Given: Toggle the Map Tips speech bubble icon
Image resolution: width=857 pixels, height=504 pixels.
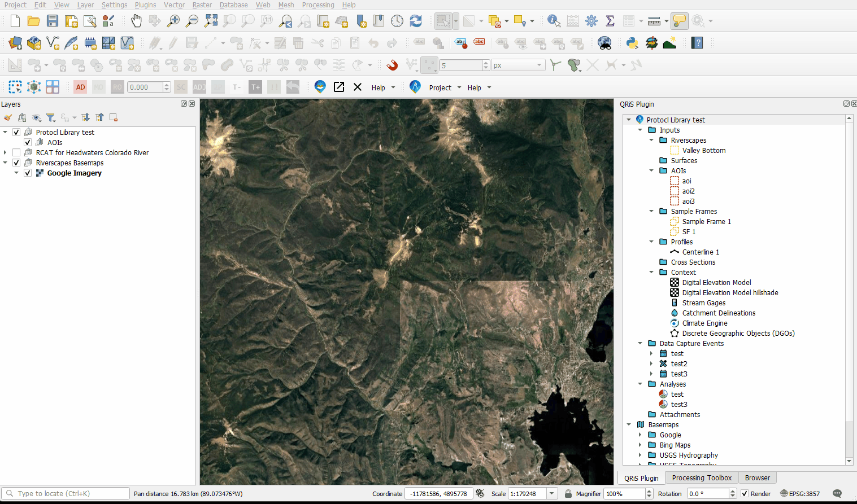Looking at the screenshot, I should click(680, 21).
